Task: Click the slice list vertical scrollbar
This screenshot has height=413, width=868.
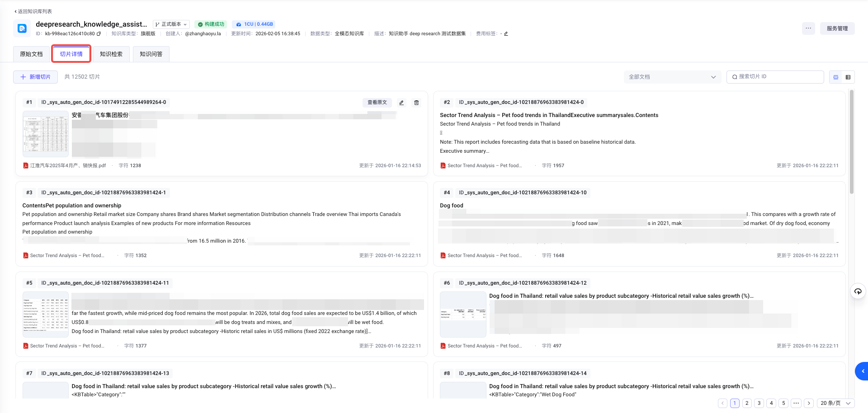Action: [852, 142]
